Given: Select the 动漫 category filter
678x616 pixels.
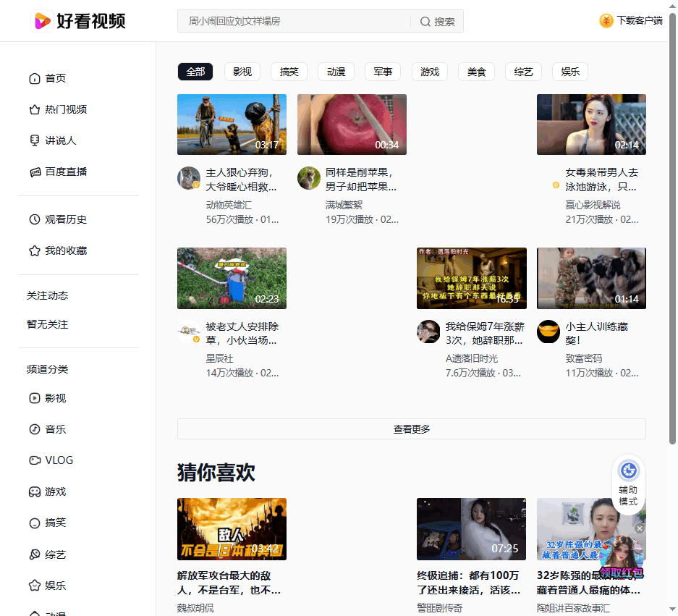Looking at the screenshot, I should [336, 72].
